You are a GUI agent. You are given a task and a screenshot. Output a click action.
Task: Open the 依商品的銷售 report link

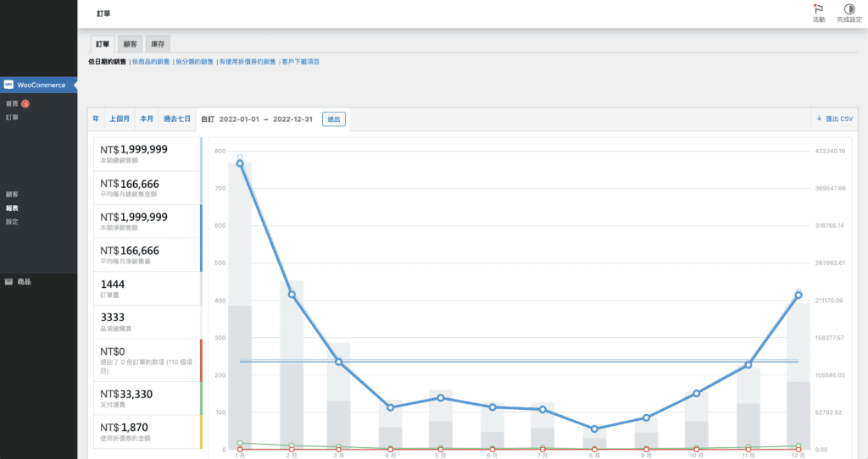[150, 62]
